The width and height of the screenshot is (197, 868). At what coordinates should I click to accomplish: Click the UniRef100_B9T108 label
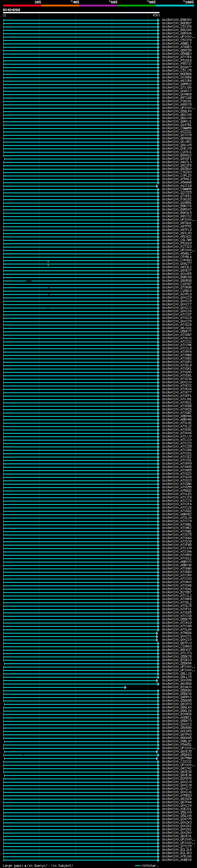click(x=177, y=98)
